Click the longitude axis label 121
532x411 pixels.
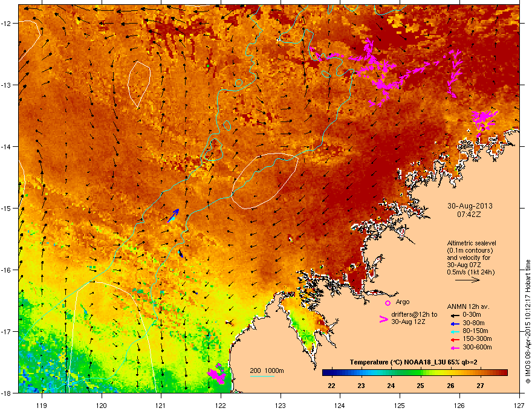[161, 405]
